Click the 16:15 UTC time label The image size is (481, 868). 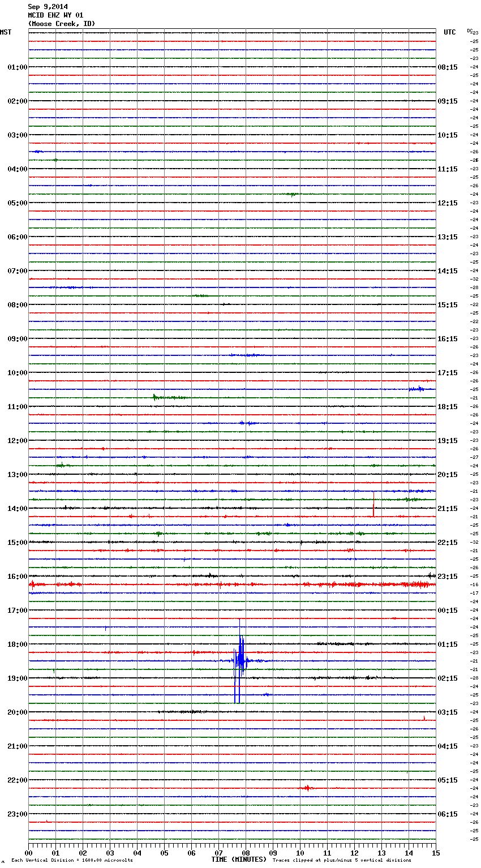[448, 339]
